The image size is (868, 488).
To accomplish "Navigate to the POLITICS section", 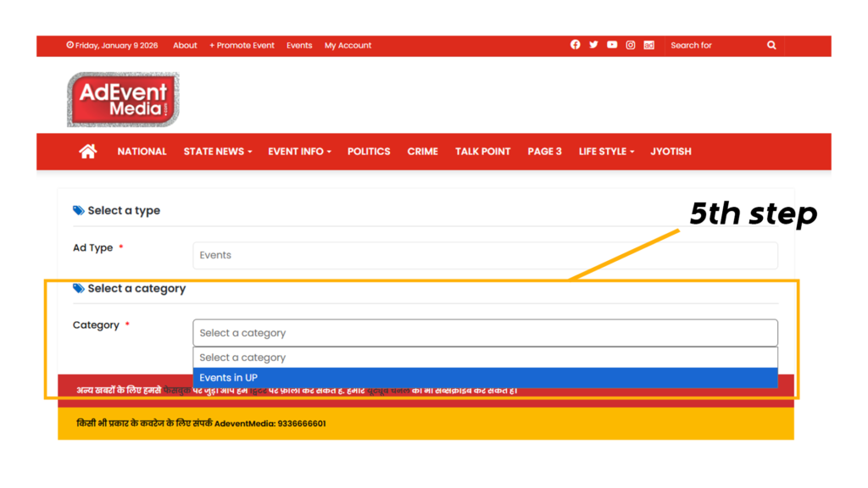I will coord(369,152).
